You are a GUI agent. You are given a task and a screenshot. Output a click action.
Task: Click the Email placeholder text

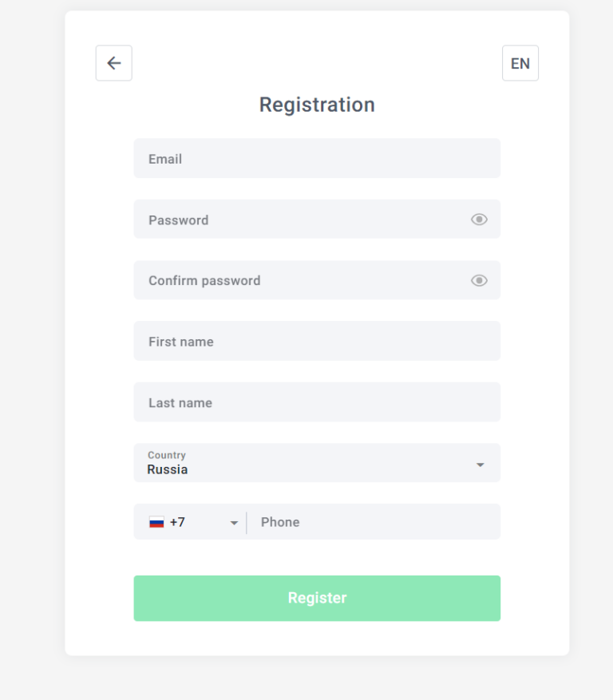[165, 159]
